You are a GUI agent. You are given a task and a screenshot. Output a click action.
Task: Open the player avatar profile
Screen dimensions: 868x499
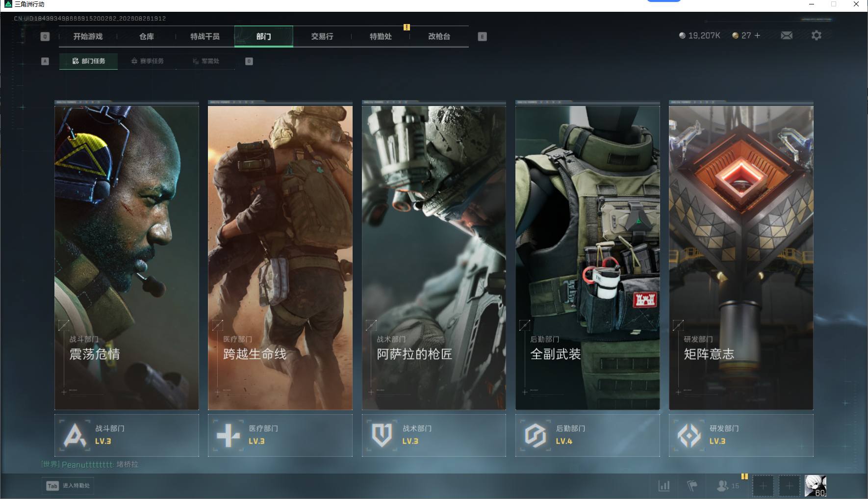click(816, 486)
